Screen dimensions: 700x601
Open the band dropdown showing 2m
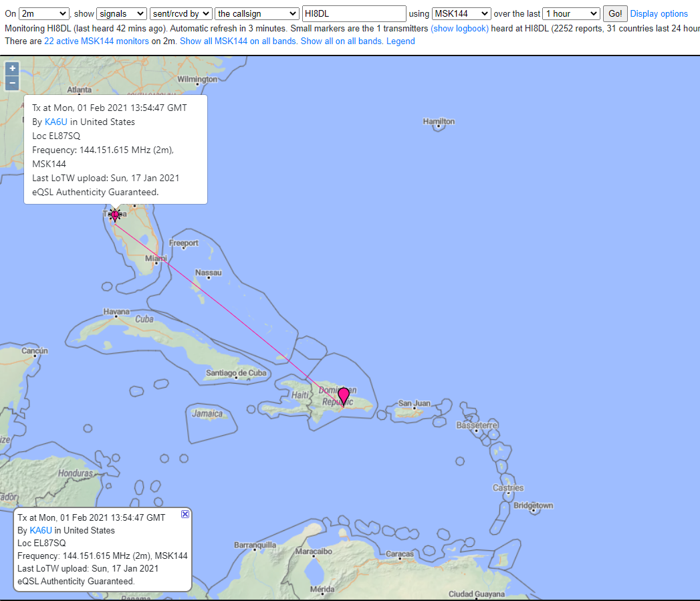44,13
